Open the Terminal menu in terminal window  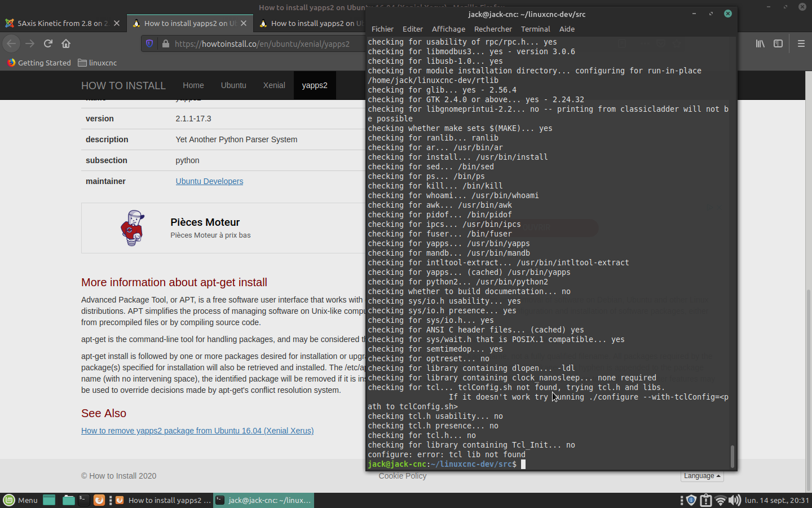[x=536, y=29]
